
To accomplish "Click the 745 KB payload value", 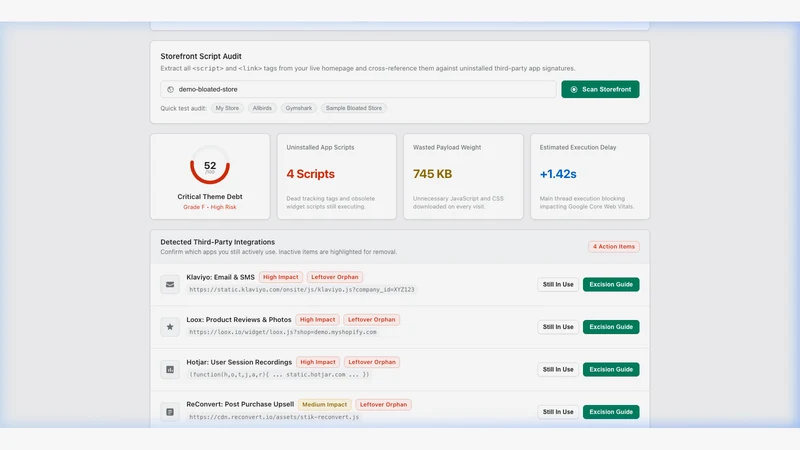I will point(433,174).
